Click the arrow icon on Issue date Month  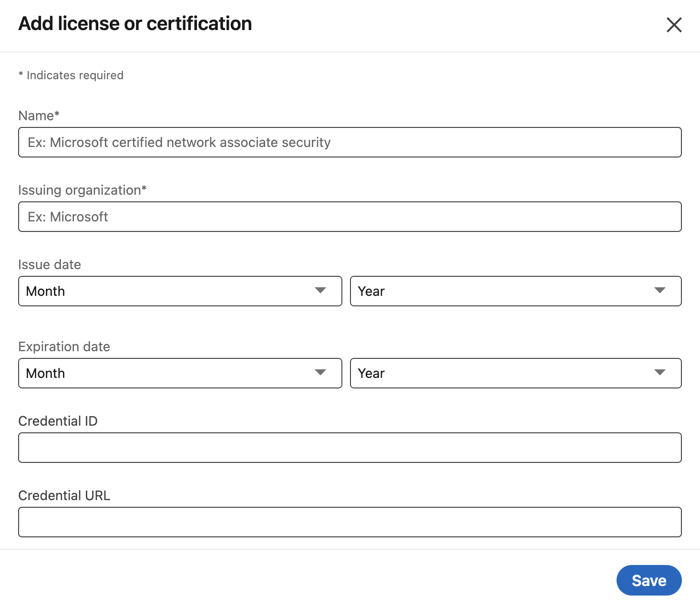tap(320, 291)
